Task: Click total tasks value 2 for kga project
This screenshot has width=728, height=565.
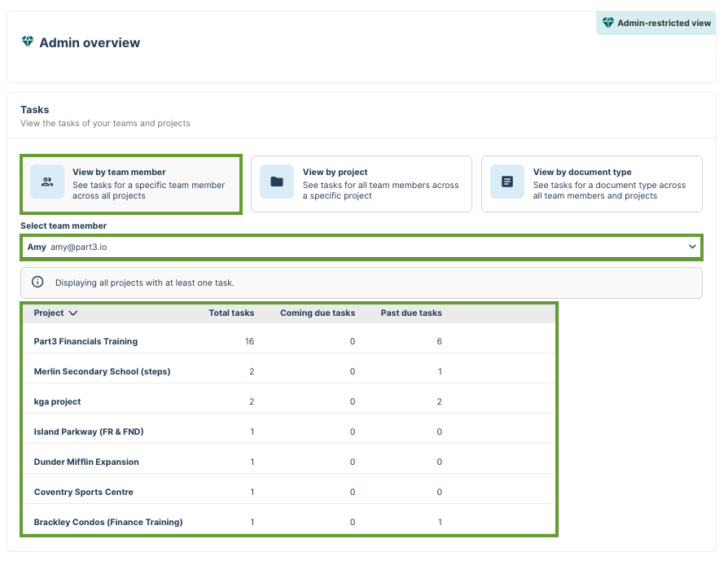Action: [252, 401]
